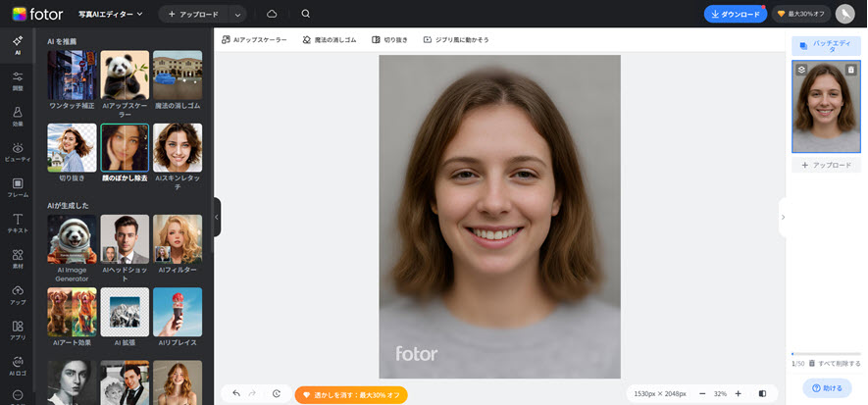Open the 調整 (Adjust) sidebar tool
Screen dimensions: 868x405
coord(18,80)
